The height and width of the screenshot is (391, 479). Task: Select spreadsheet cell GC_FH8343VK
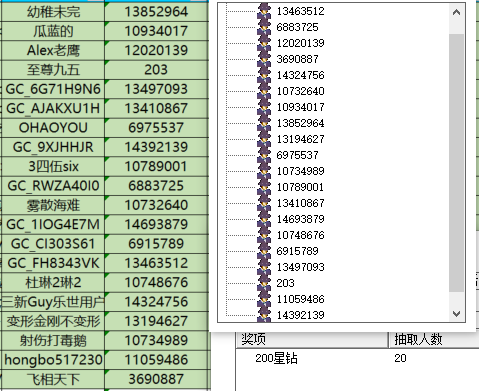click(x=53, y=263)
